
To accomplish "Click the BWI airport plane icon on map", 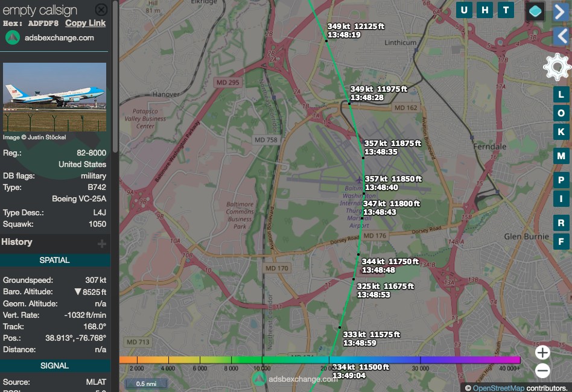I will pyautogui.click(x=359, y=180).
